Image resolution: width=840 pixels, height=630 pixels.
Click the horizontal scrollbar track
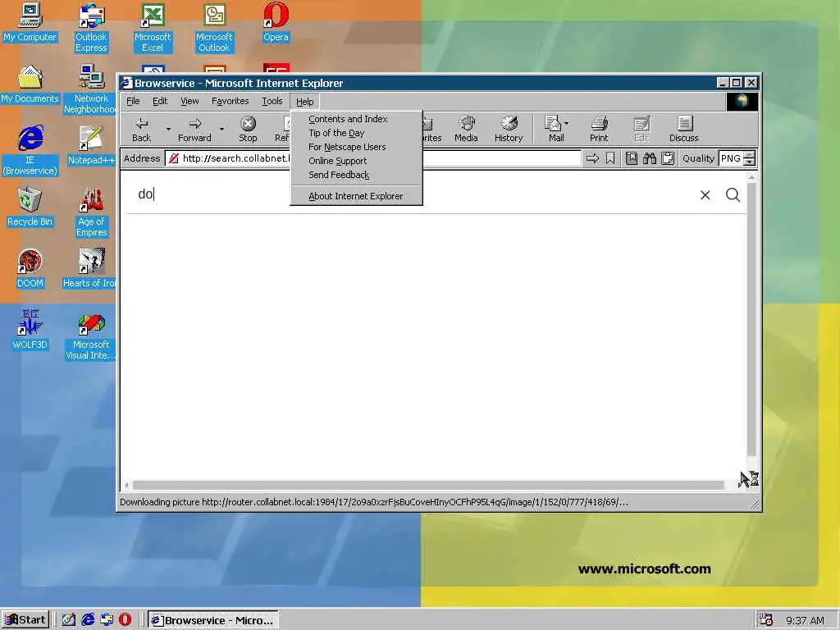(x=428, y=485)
